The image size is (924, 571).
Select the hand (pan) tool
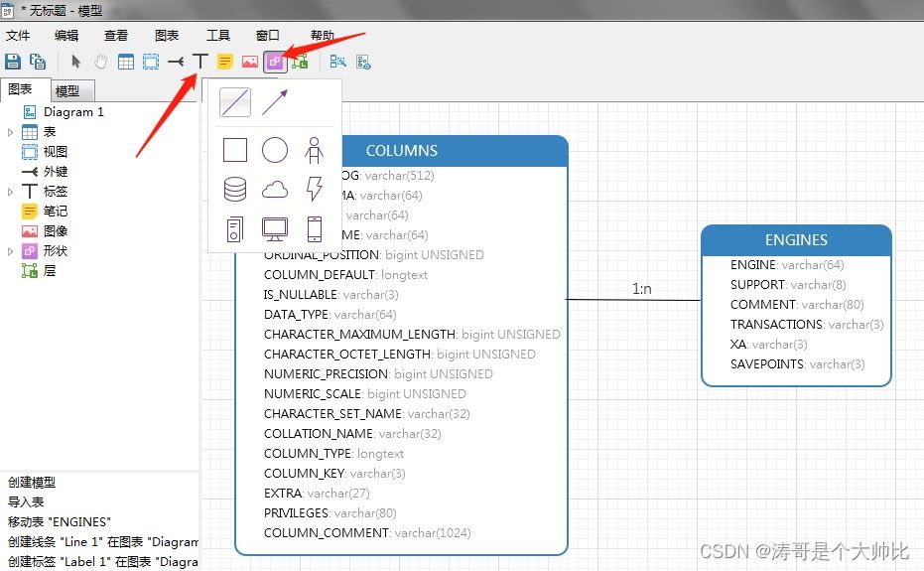point(101,62)
